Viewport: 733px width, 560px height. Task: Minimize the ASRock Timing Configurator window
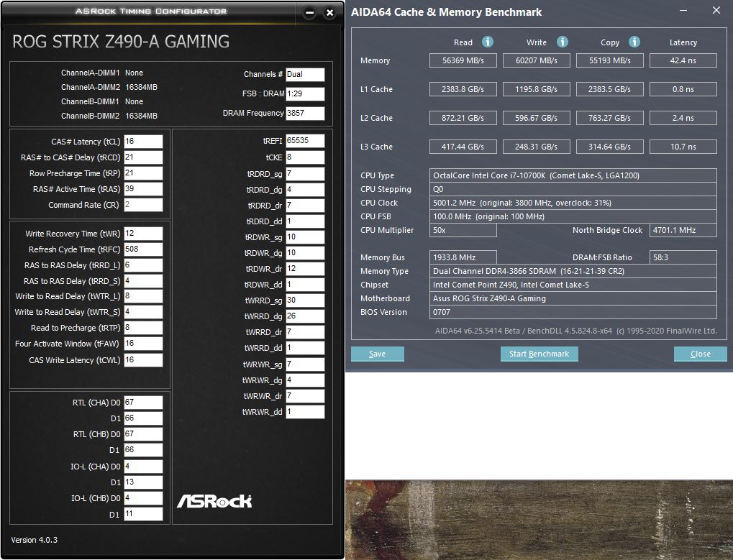pos(309,13)
